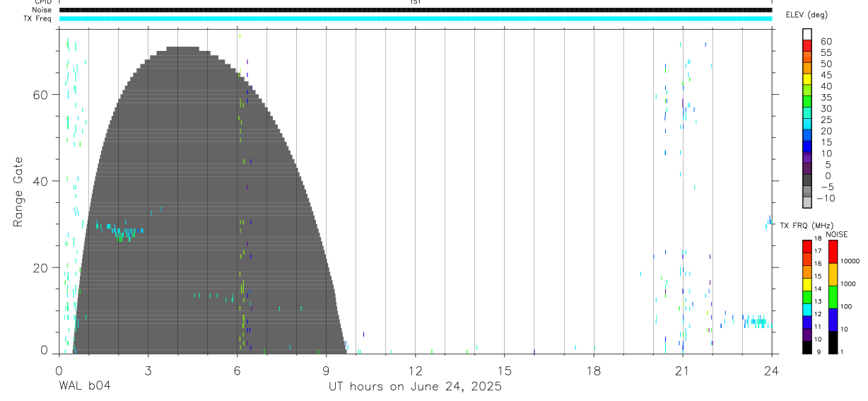Click the 'NOISE' legend title
This screenshot has height=401, width=868.
coord(836,234)
